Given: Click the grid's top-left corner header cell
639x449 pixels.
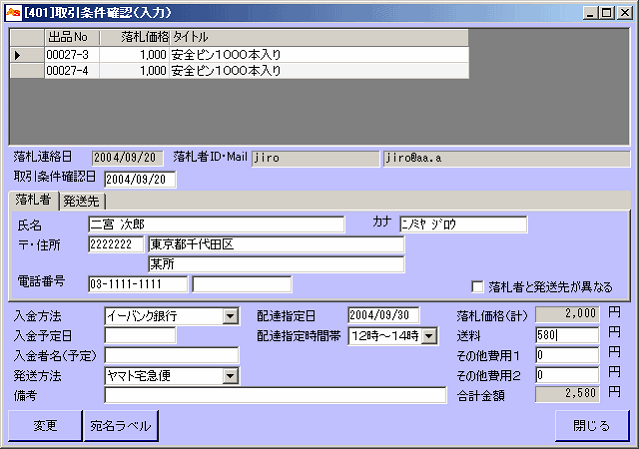Looking at the screenshot, I should (27, 37).
